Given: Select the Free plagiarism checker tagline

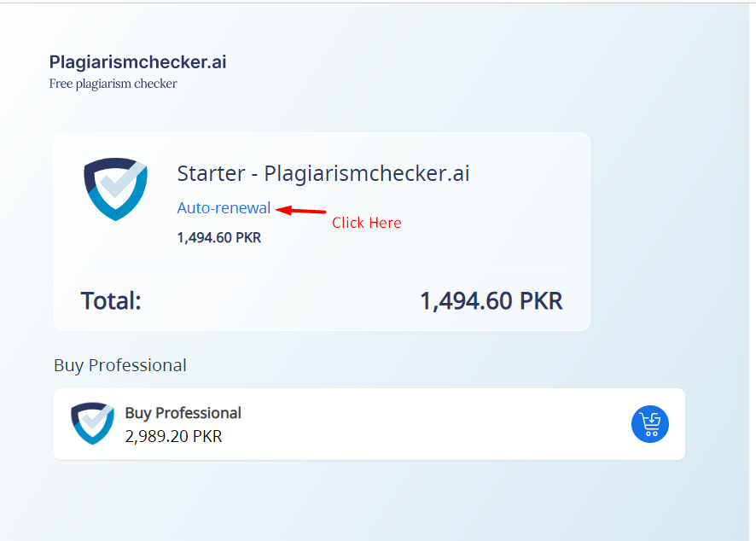Looking at the screenshot, I should pos(113,84).
